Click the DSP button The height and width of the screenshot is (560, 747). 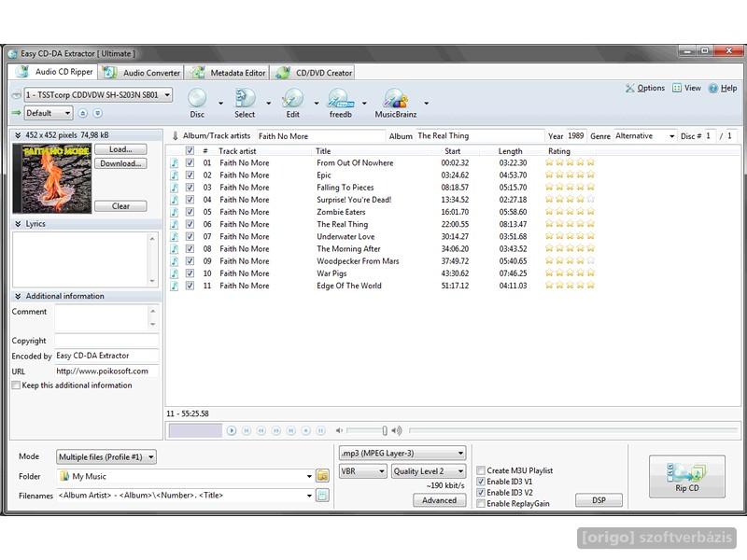(599, 500)
